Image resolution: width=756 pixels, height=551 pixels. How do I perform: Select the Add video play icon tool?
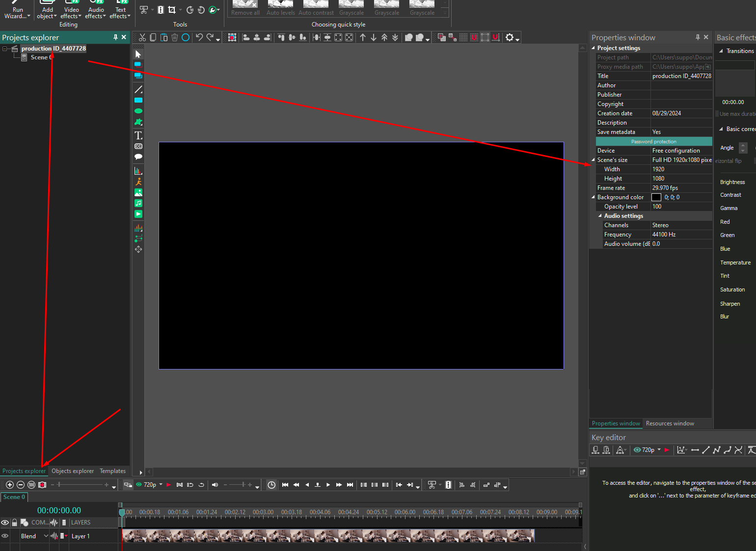coord(138,214)
